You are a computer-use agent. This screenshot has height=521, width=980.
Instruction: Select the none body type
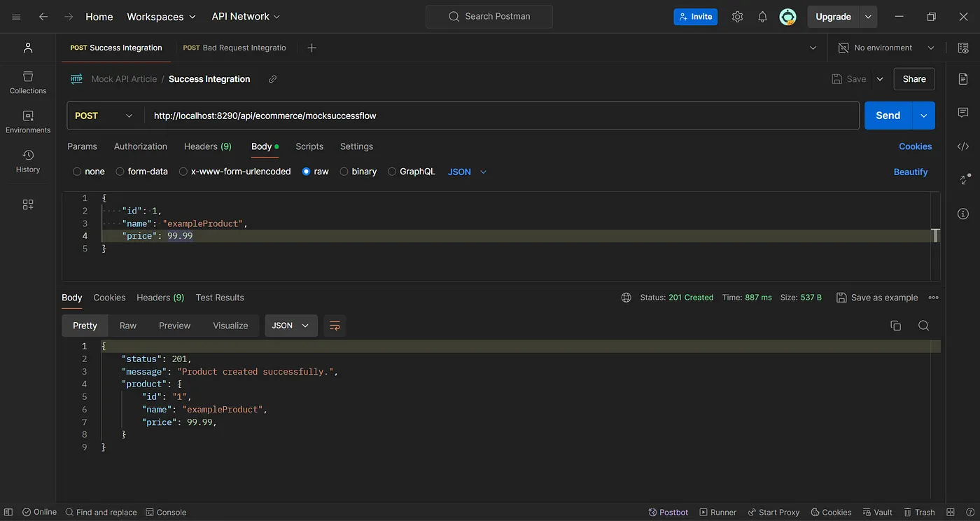click(x=77, y=172)
